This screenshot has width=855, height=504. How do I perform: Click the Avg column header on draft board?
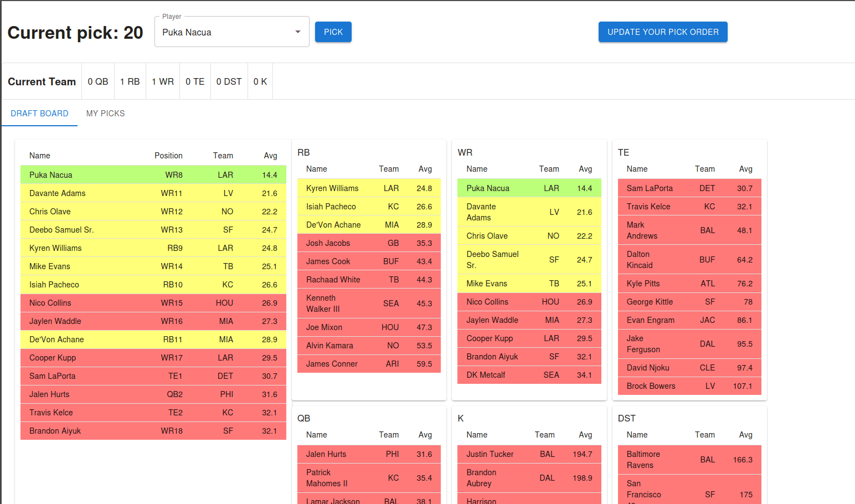point(270,156)
